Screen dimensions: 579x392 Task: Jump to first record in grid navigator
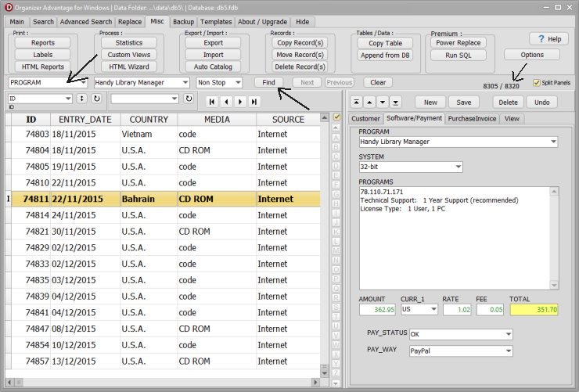[x=211, y=102]
